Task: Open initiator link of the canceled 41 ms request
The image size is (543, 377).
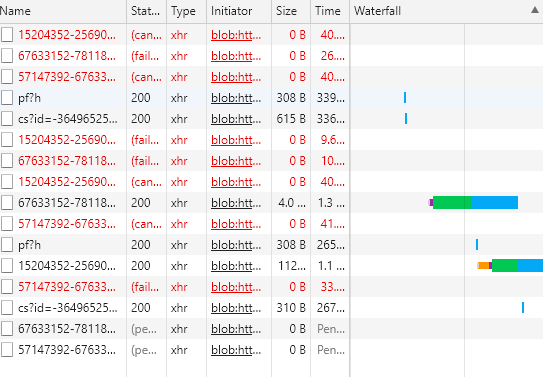Action: [x=236, y=224]
